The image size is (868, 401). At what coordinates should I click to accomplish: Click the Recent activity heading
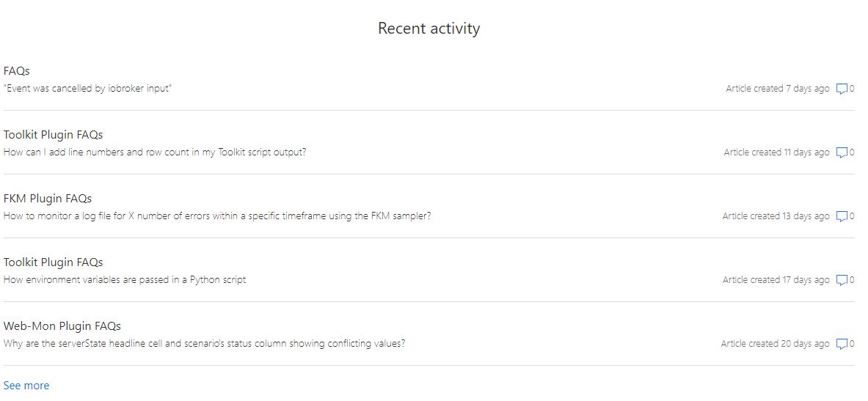pos(429,28)
